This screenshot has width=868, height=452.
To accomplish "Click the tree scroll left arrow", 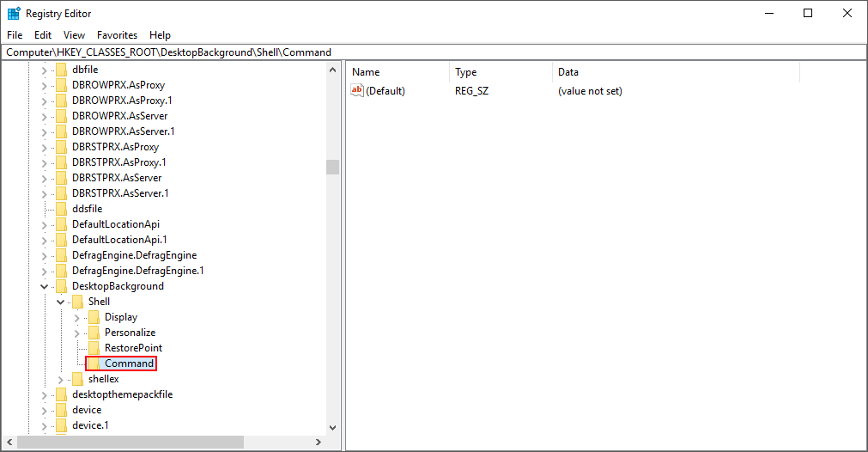I will pyautogui.click(x=9, y=442).
